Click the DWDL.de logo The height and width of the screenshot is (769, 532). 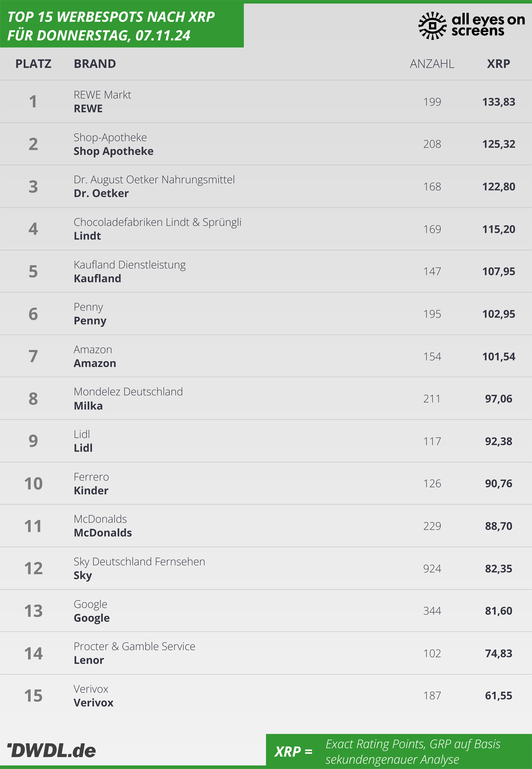(x=52, y=750)
